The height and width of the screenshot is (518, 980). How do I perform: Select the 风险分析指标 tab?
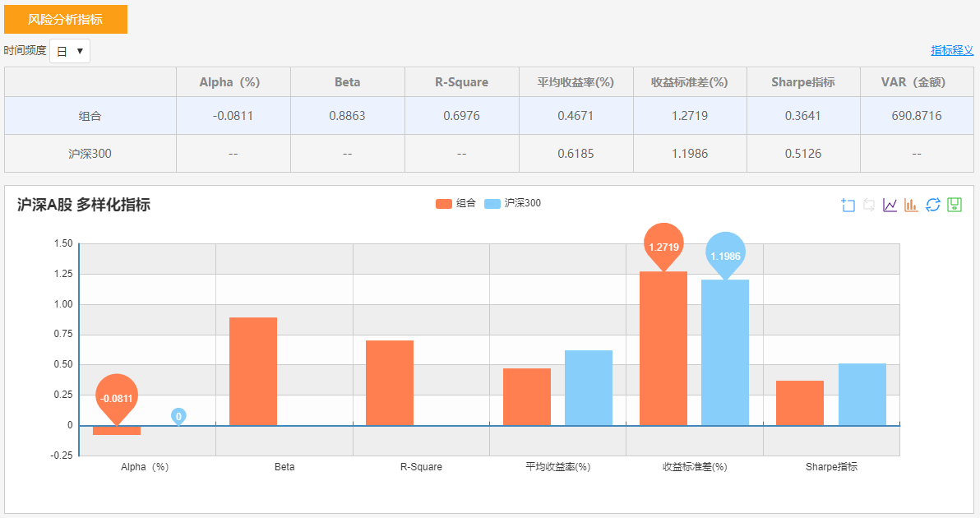(x=66, y=19)
